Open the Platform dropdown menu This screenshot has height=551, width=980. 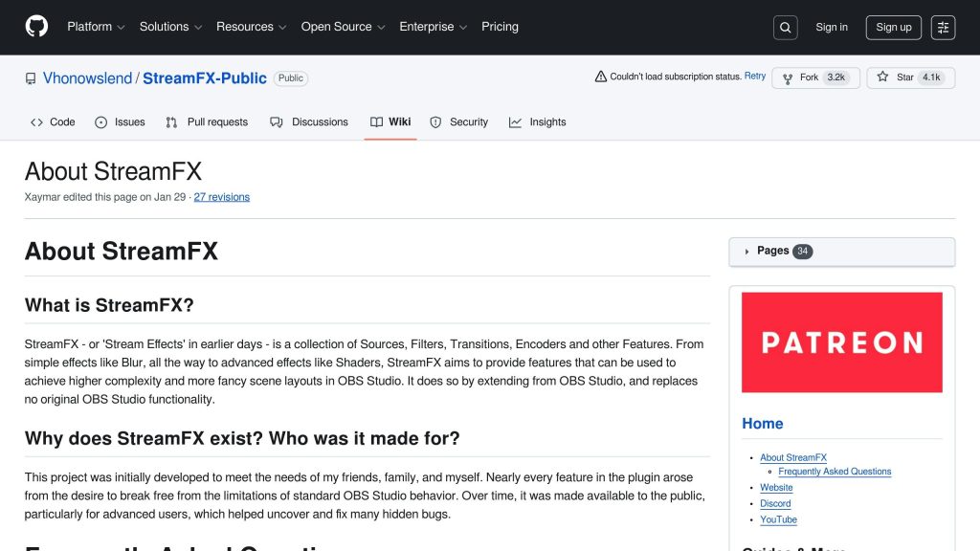click(95, 27)
